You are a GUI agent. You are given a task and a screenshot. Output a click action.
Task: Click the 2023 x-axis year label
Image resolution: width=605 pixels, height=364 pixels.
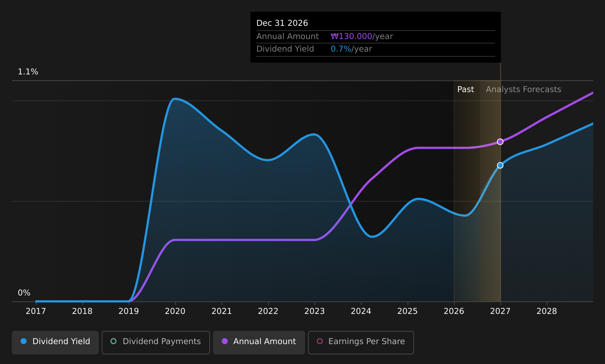point(314,311)
